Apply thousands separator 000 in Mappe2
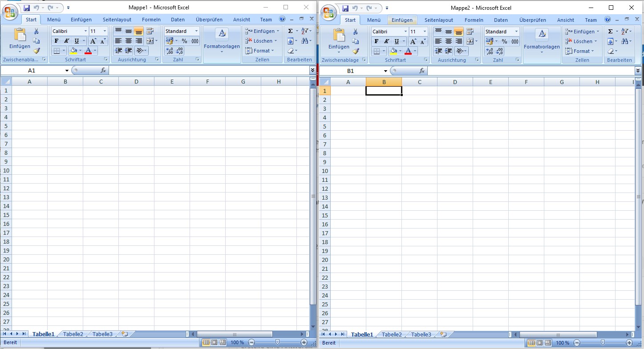Viewport: 644px width, 349px height. click(515, 41)
